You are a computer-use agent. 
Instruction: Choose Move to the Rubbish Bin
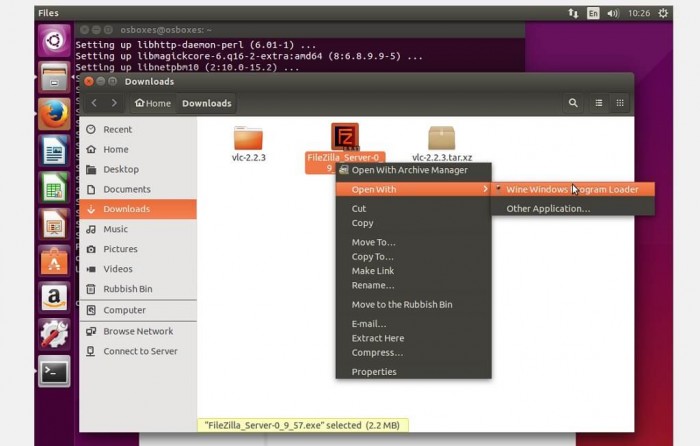(413, 304)
